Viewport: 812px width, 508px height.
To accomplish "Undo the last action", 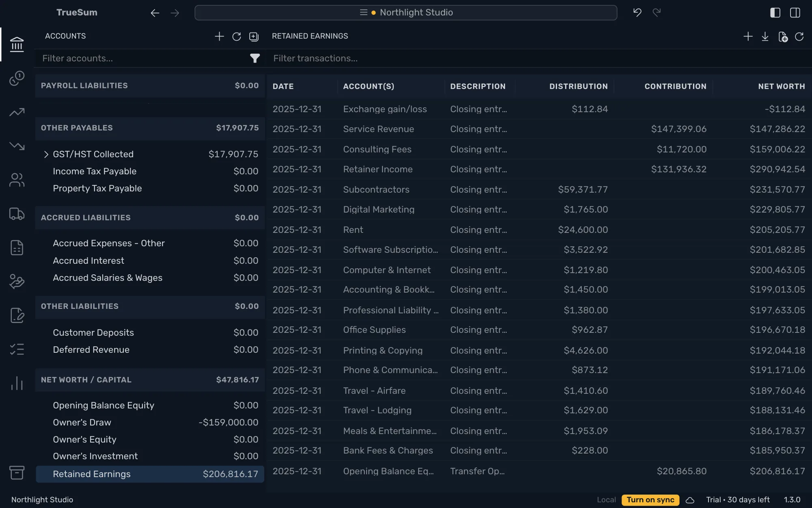I will (x=637, y=13).
